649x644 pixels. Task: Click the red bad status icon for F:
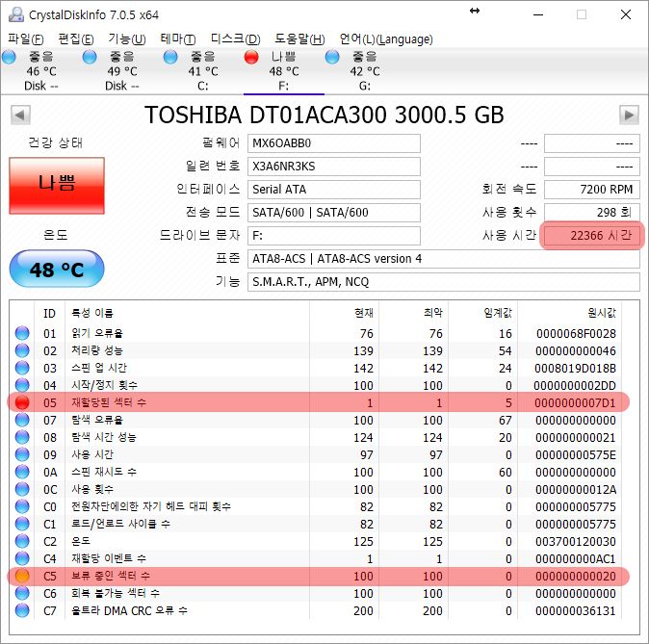[251, 57]
